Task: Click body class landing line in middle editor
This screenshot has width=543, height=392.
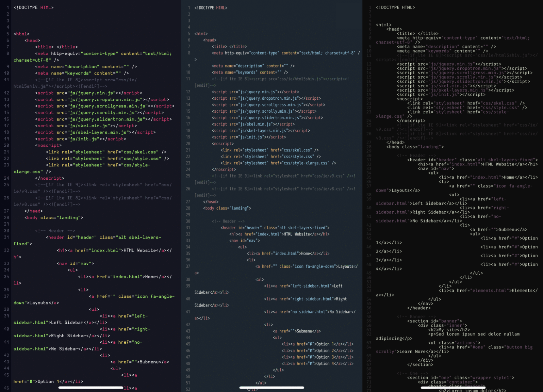Action: [x=227, y=208]
